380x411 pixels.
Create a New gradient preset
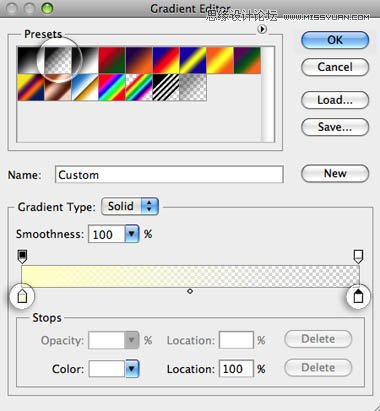click(335, 173)
